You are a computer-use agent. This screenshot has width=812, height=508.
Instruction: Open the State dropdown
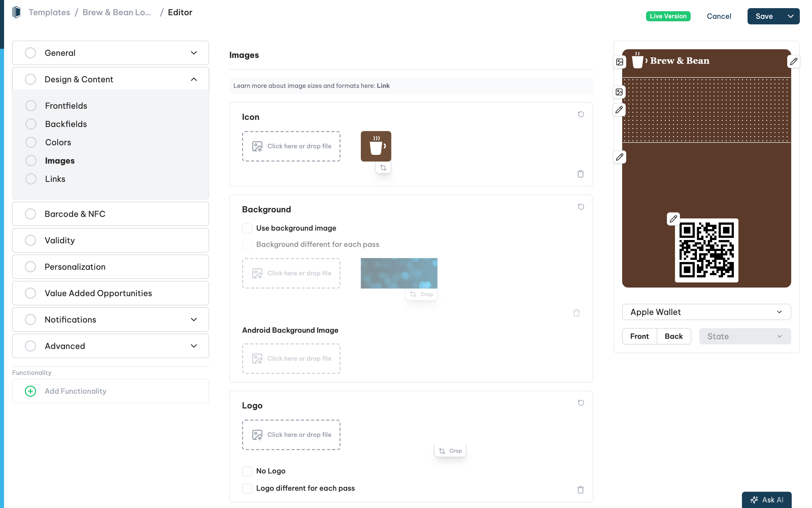[x=745, y=336]
